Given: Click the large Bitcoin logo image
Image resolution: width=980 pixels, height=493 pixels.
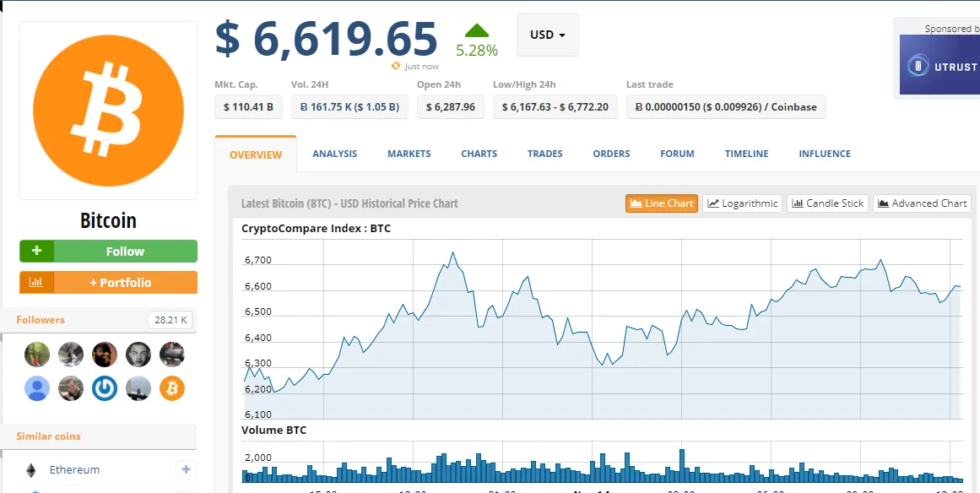Looking at the screenshot, I should (x=108, y=111).
